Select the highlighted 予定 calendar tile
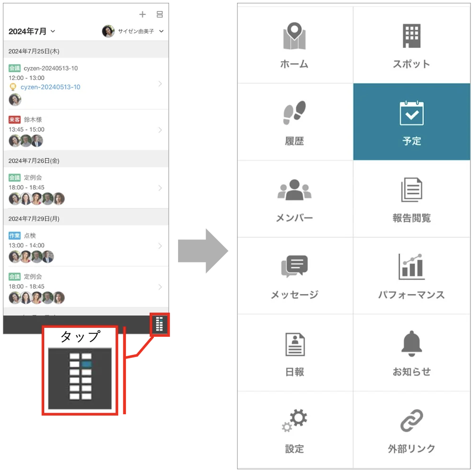Viewport: 476px width, 475px height. (x=411, y=122)
